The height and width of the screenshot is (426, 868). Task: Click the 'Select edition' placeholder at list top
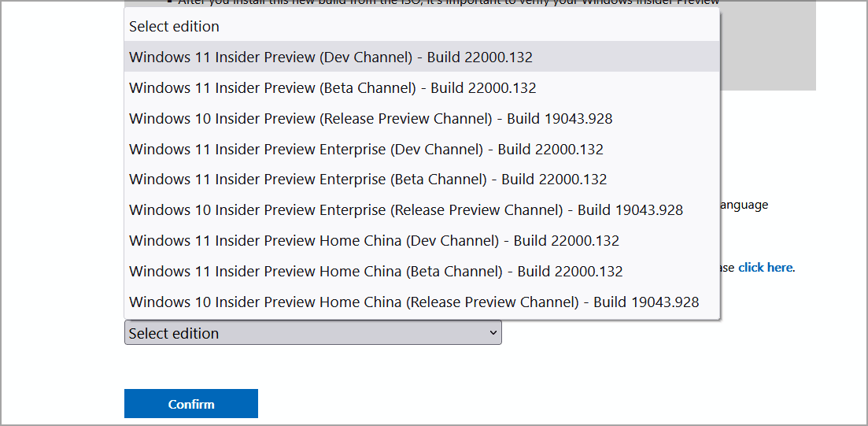tap(174, 27)
